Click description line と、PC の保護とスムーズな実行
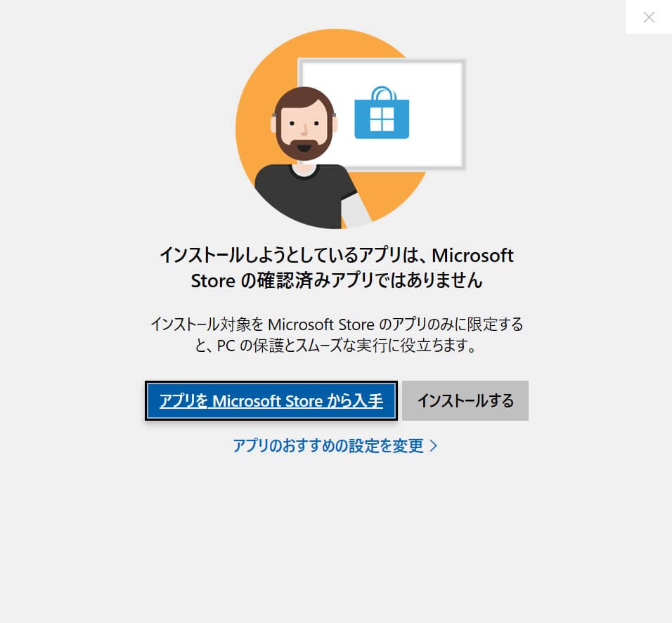This screenshot has height=623, width=672. point(335,346)
